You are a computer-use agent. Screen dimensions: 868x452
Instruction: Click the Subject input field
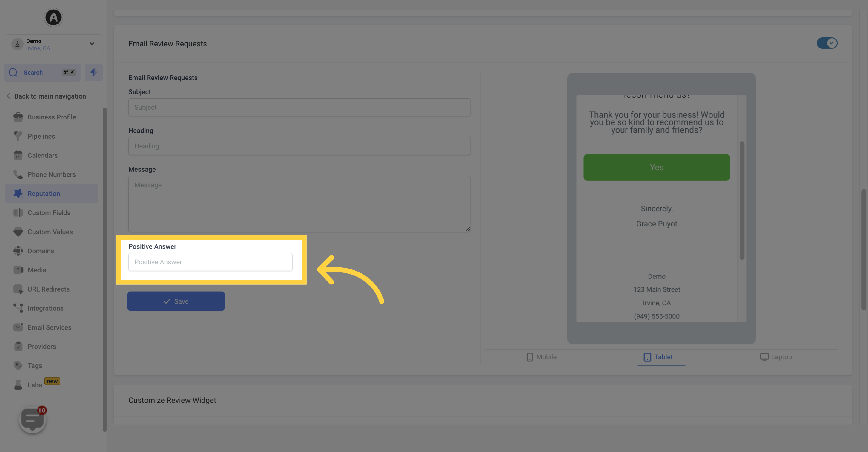point(299,108)
